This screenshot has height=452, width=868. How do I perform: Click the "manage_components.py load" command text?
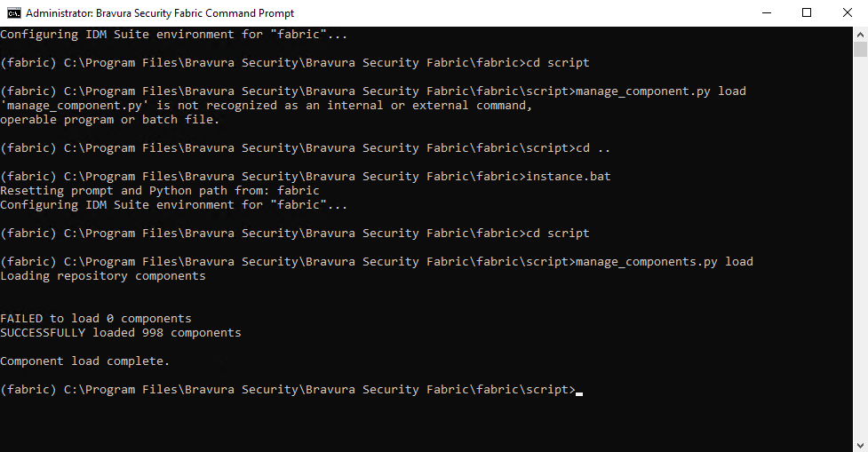(665, 262)
